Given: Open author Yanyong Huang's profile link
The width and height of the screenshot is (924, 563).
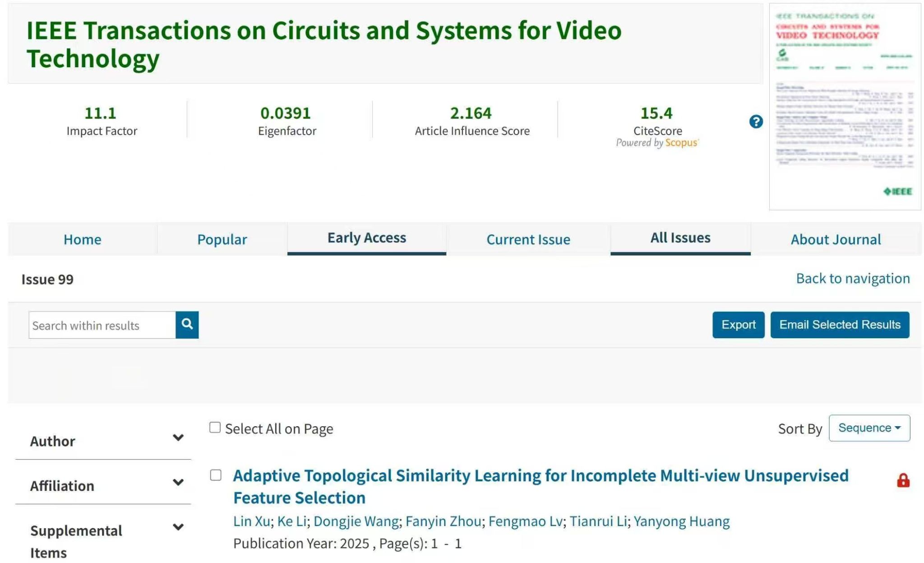Looking at the screenshot, I should coord(681,521).
